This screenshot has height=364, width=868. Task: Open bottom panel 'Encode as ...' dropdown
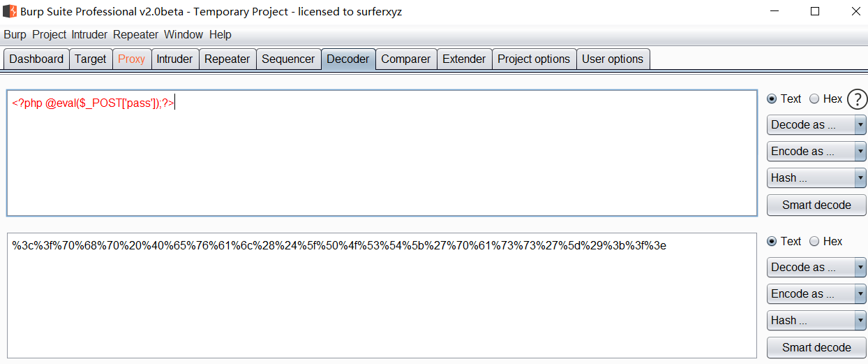(x=816, y=294)
